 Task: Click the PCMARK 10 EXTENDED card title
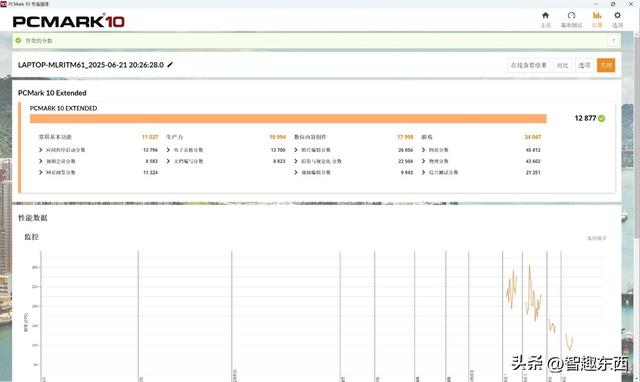tap(63, 108)
